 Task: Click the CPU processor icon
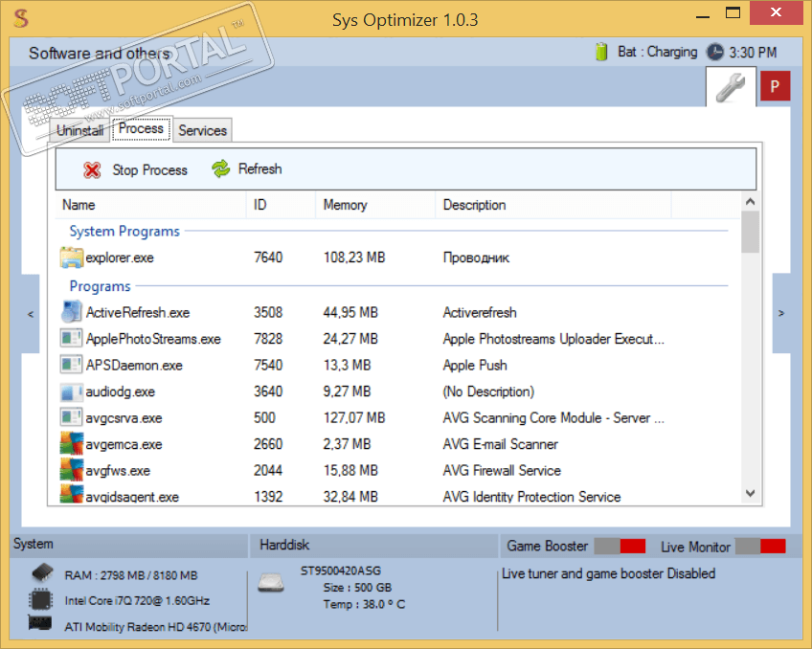[x=41, y=599]
